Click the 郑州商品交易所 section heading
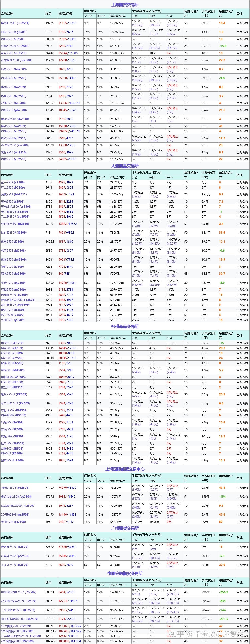This screenshot has width=250, height=644. point(125,326)
